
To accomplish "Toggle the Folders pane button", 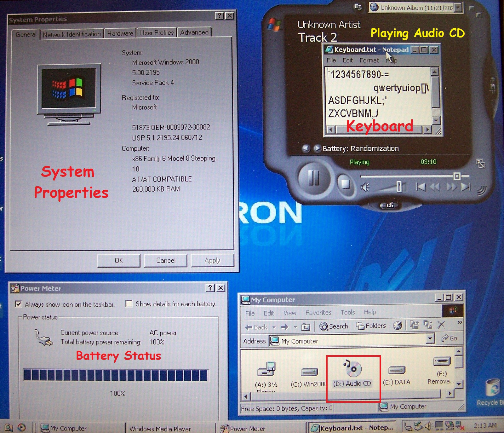I will coord(371,326).
